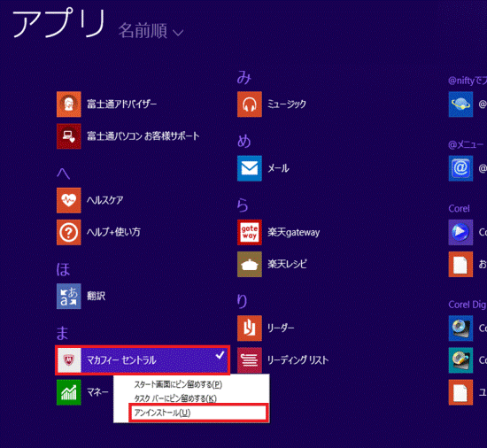This screenshot has width=487, height=448.
Task: Open the 楽天レシピ pot icon
Action: point(250,264)
